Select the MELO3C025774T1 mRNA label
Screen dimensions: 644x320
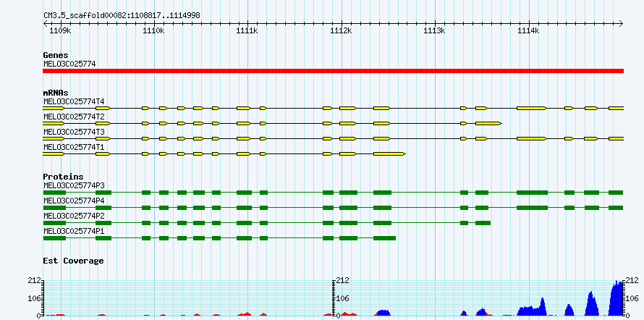[x=74, y=147]
